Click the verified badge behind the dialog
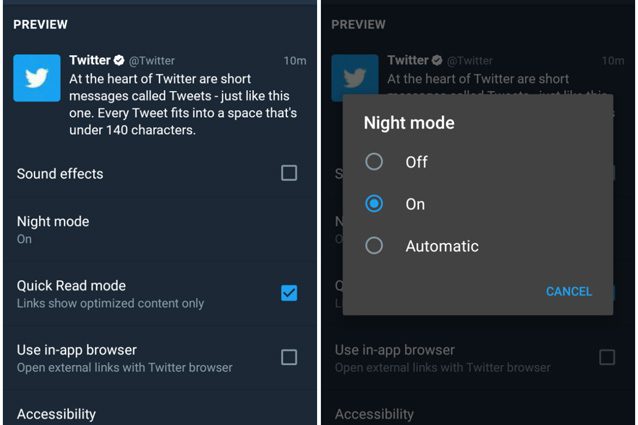Viewport: 638px width, 425px height. pos(437,60)
